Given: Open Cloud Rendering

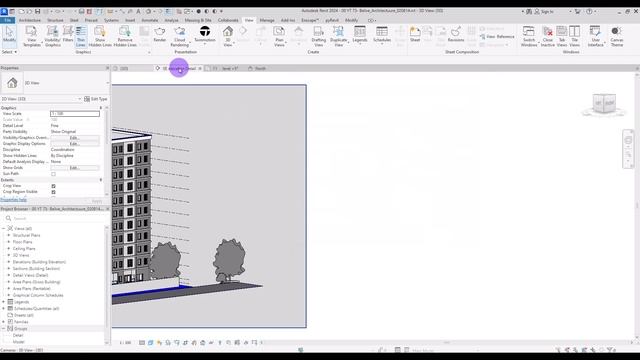Looking at the screenshot, I should point(180,36).
